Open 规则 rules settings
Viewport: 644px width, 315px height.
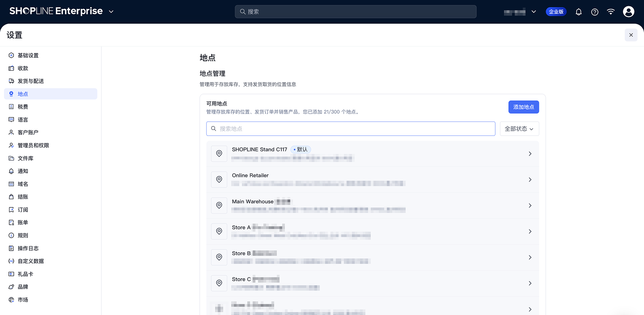click(51, 235)
